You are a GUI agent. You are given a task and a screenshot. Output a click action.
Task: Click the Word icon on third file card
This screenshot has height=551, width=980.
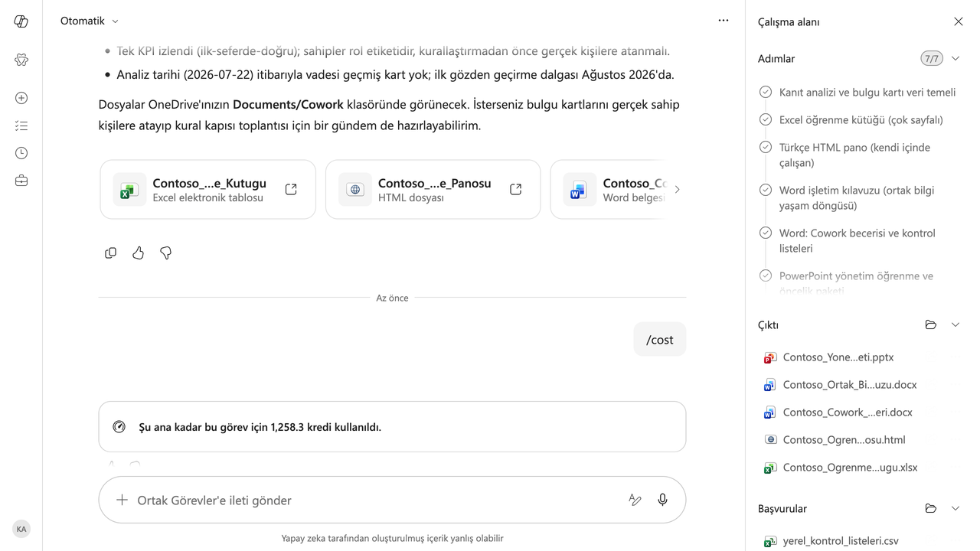pos(580,190)
